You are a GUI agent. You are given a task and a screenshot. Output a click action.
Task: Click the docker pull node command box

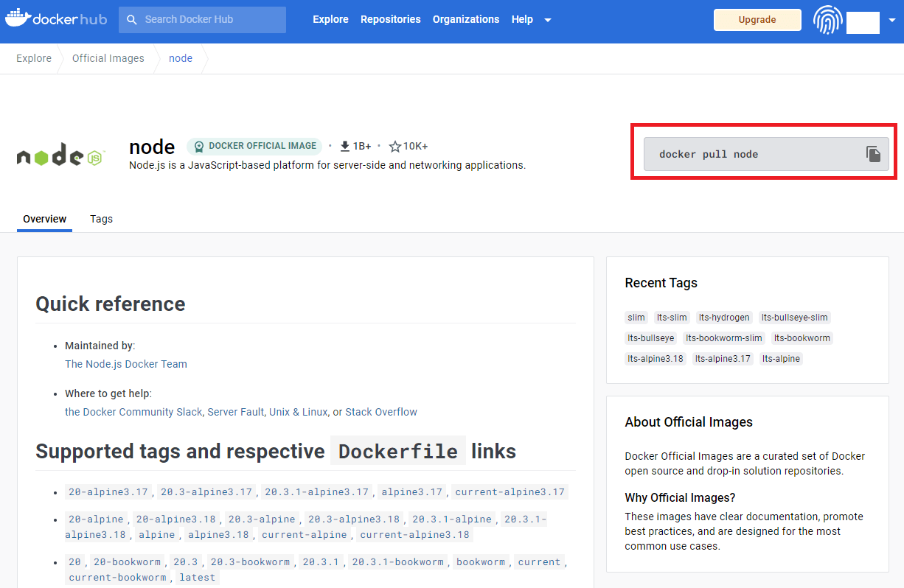(766, 154)
